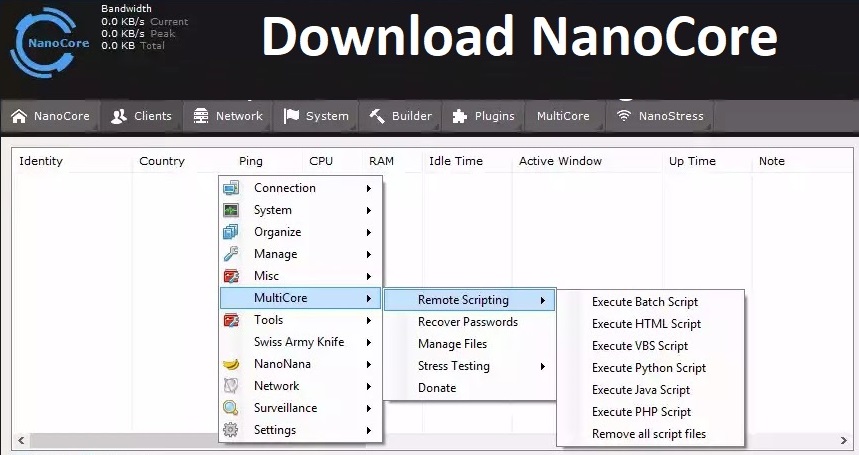Click the Builder hammer icon
The height and width of the screenshot is (455, 859).
[377, 116]
